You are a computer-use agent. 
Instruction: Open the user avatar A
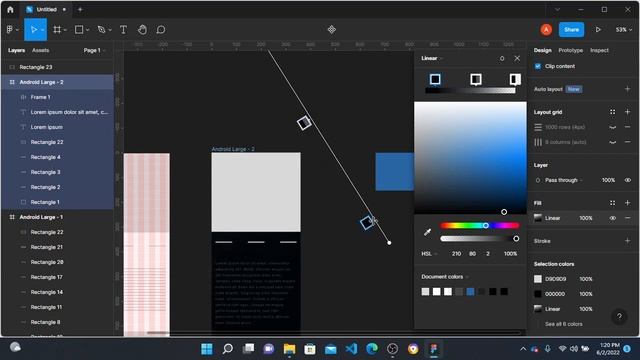[546, 29]
